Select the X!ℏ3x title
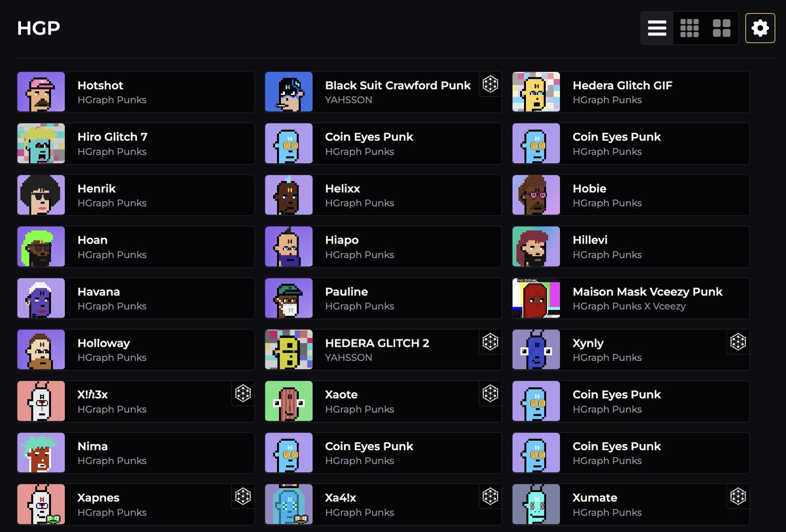Image resolution: width=786 pixels, height=532 pixels. pyautogui.click(x=92, y=395)
